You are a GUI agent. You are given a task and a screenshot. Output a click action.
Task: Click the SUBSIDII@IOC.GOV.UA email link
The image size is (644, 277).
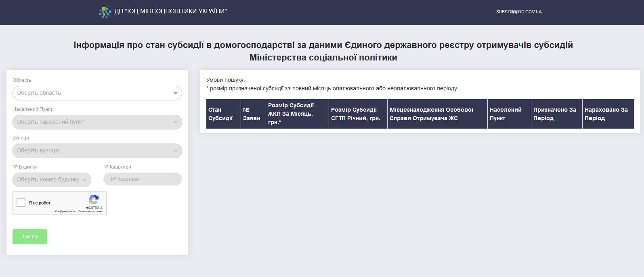pos(519,12)
